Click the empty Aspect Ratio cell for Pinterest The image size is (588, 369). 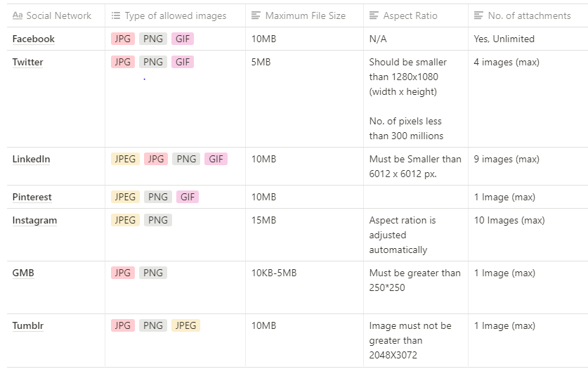click(416, 197)
